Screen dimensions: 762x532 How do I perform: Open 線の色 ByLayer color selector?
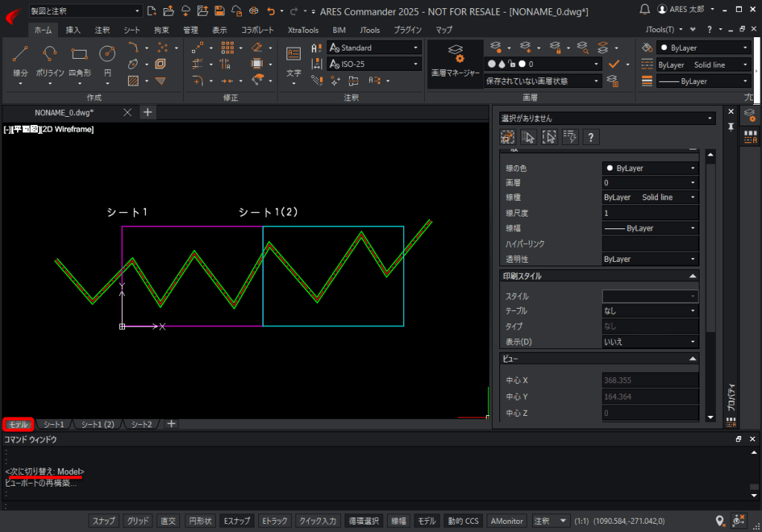click(650, 168)
